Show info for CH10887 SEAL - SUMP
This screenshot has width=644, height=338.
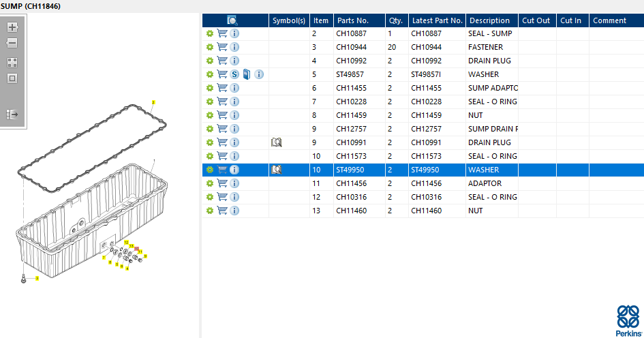click(234, 33)
